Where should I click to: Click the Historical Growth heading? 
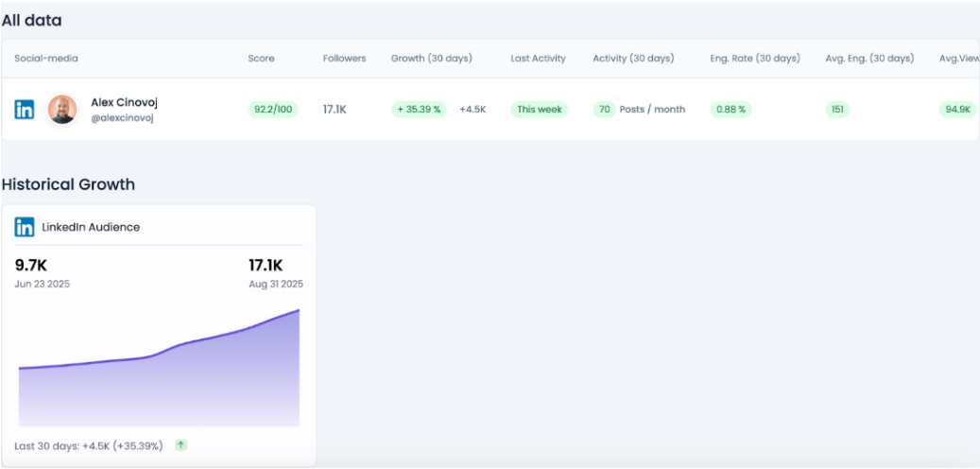tap(68, 184)
